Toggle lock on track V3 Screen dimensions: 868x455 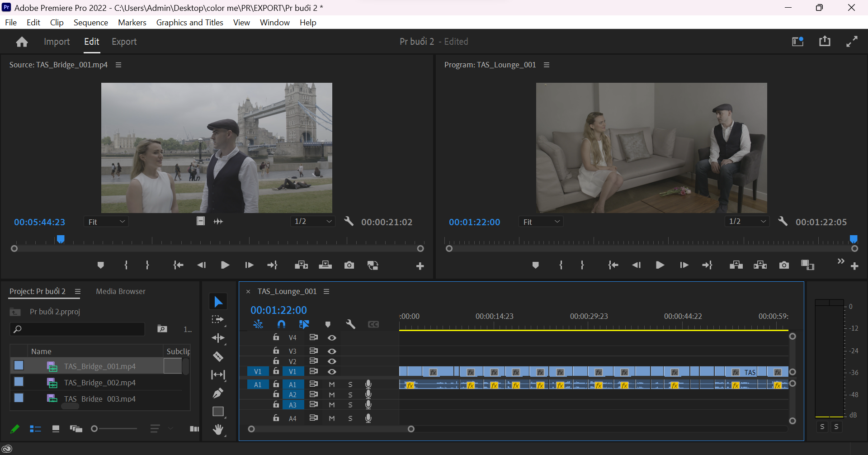coord(276,351)
